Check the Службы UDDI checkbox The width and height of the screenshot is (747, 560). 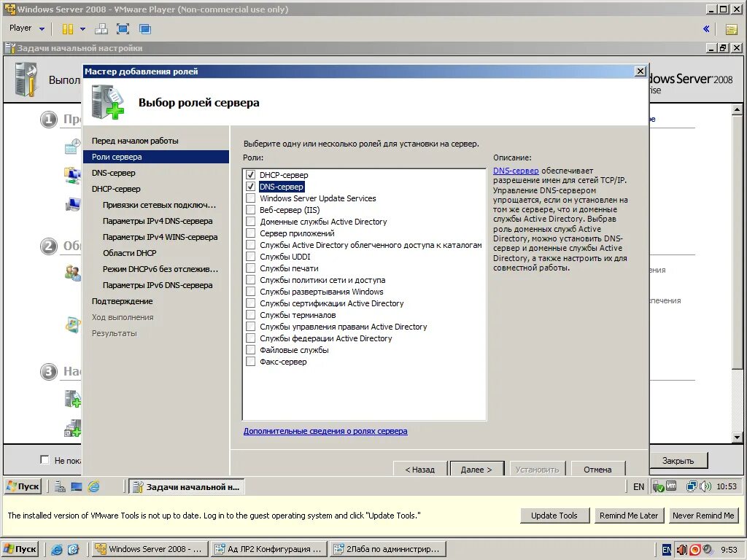click(251, 257)
